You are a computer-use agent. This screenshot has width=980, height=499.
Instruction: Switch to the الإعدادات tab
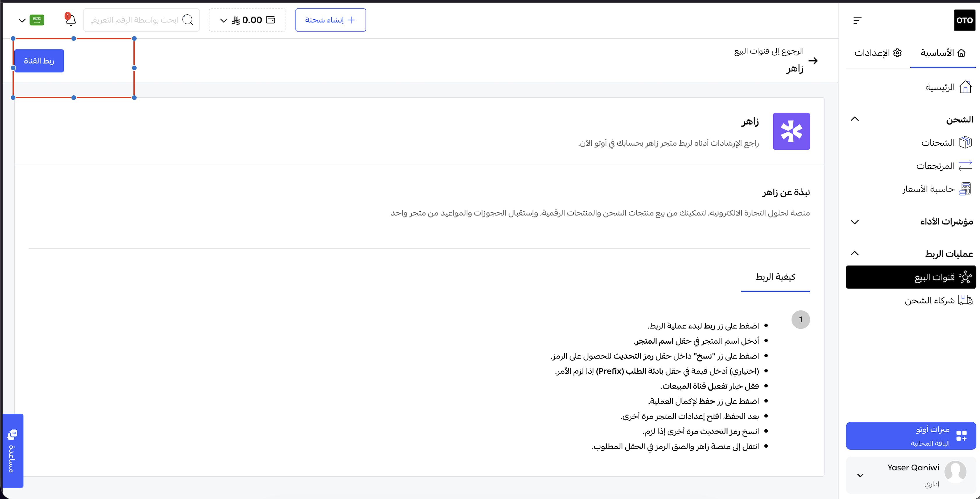878,53
